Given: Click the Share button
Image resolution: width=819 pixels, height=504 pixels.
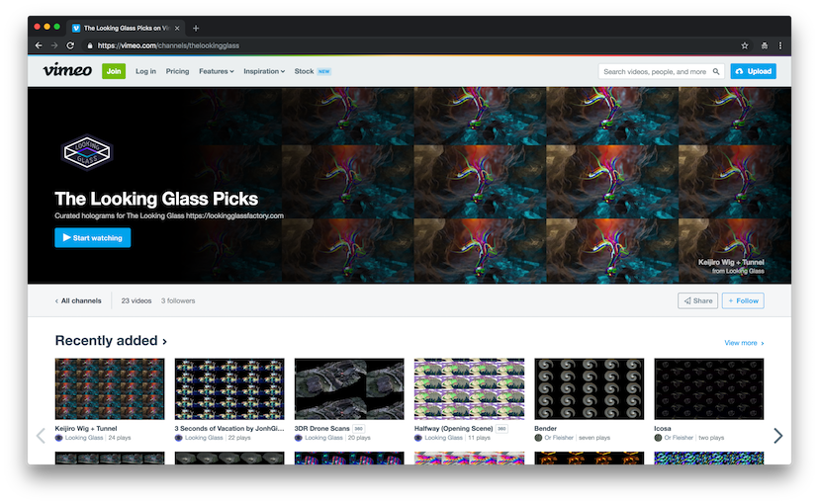Looking at the screenshot, I should 697,300.
